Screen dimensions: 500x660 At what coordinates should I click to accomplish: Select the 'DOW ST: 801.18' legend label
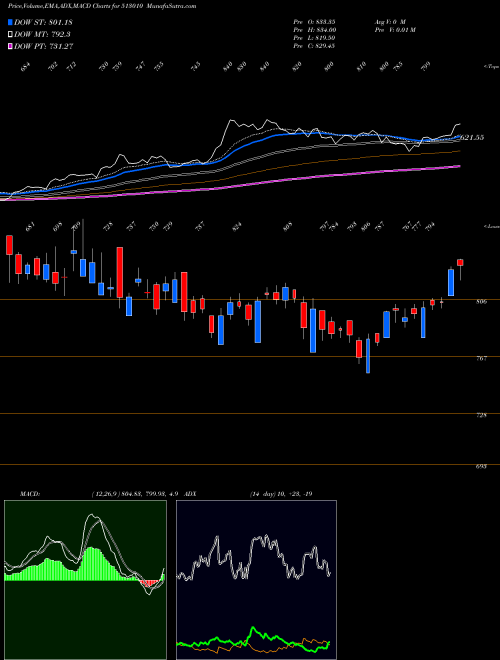[x=43, y=22]
